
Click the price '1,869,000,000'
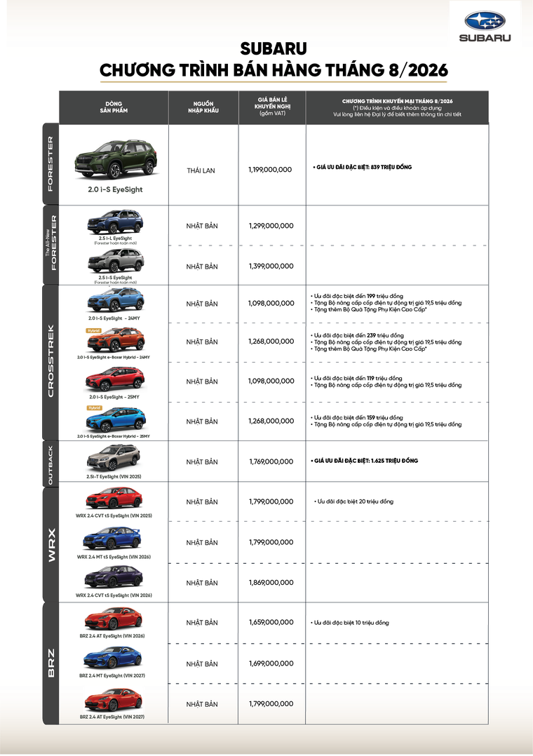point(271,583)
